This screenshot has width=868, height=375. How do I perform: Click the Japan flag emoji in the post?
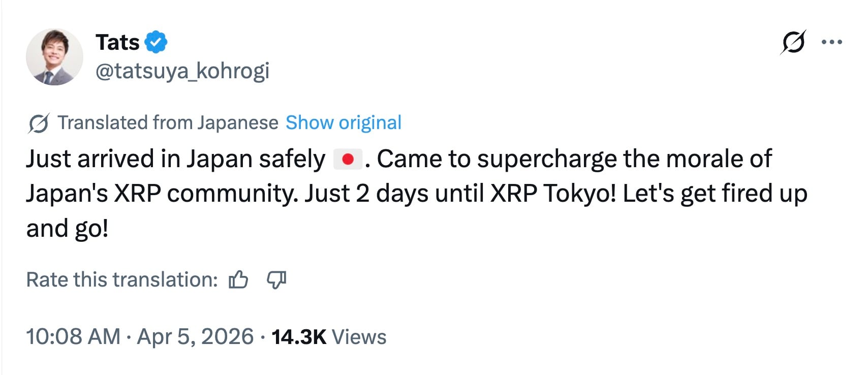(x=348, y=159)
